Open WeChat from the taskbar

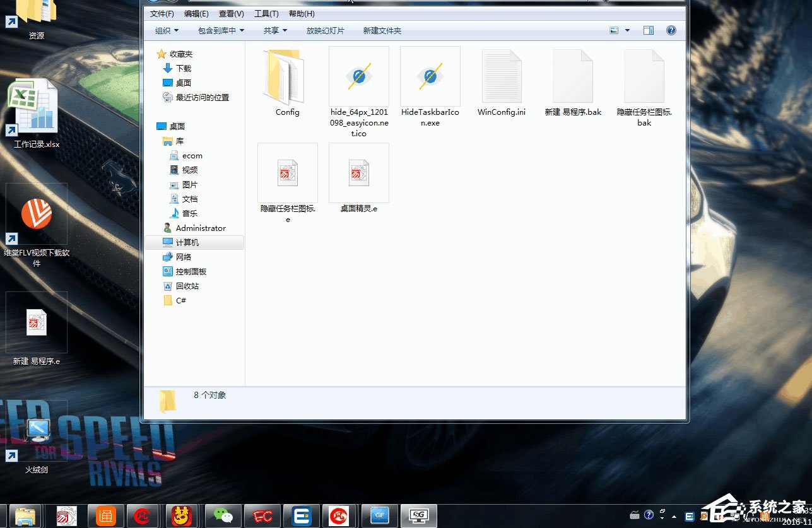click(222, 515)
